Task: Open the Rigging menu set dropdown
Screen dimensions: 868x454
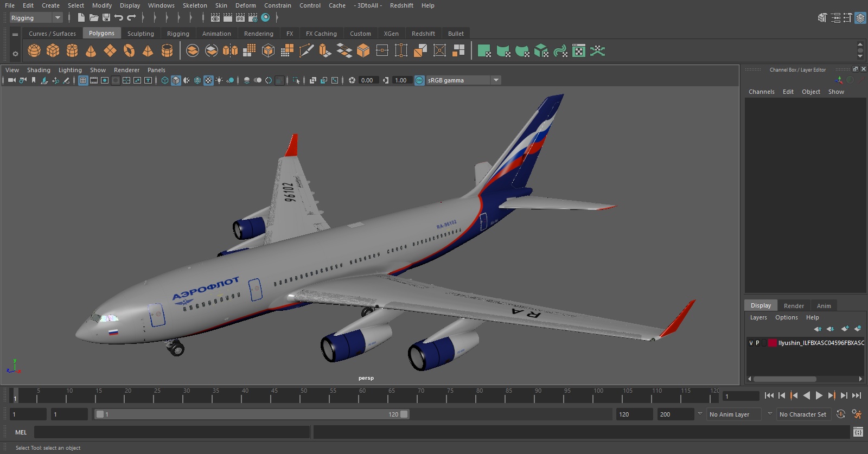Action: pos(36,18)
